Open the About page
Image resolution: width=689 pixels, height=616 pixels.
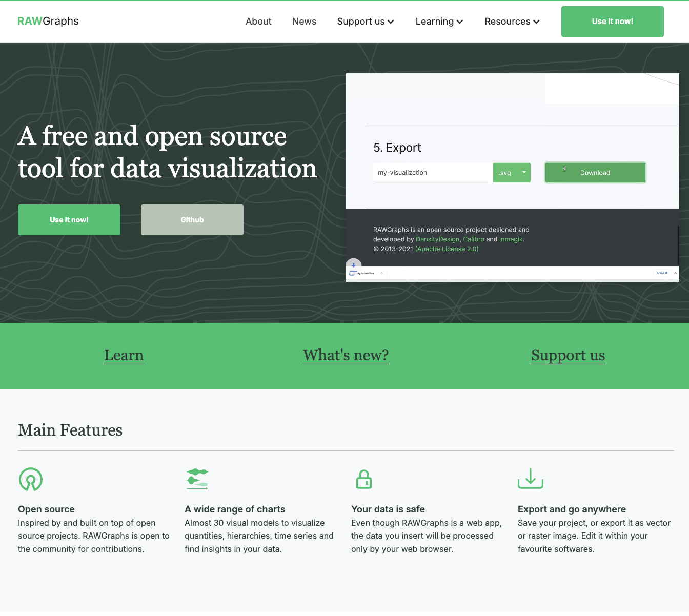(258, 22)
